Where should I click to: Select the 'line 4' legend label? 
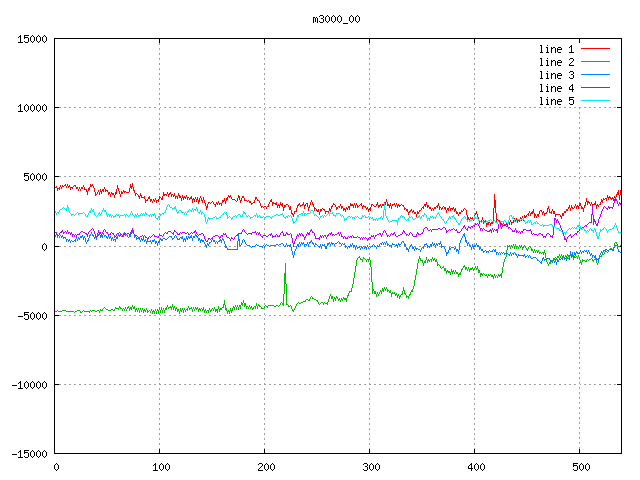pos(557,88)
